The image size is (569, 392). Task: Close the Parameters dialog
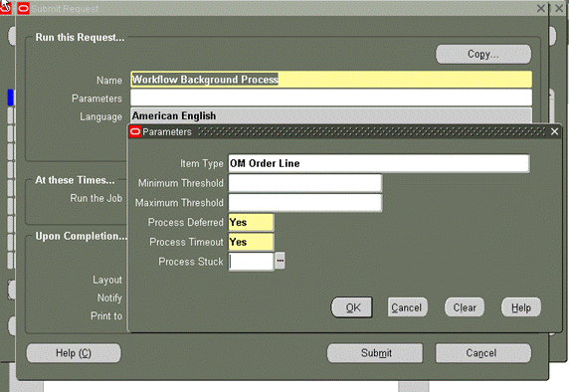coord(554,131)
